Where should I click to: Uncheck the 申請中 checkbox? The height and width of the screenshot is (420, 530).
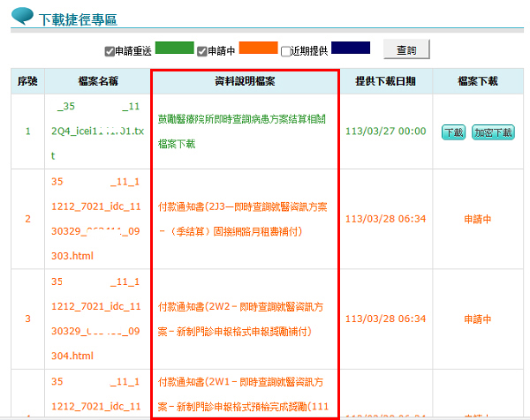click(202, 51)
